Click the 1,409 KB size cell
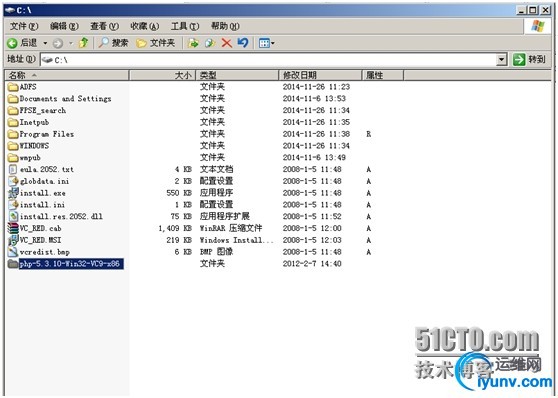The width and height of the screenshot is (558, 398). point(175,228)
